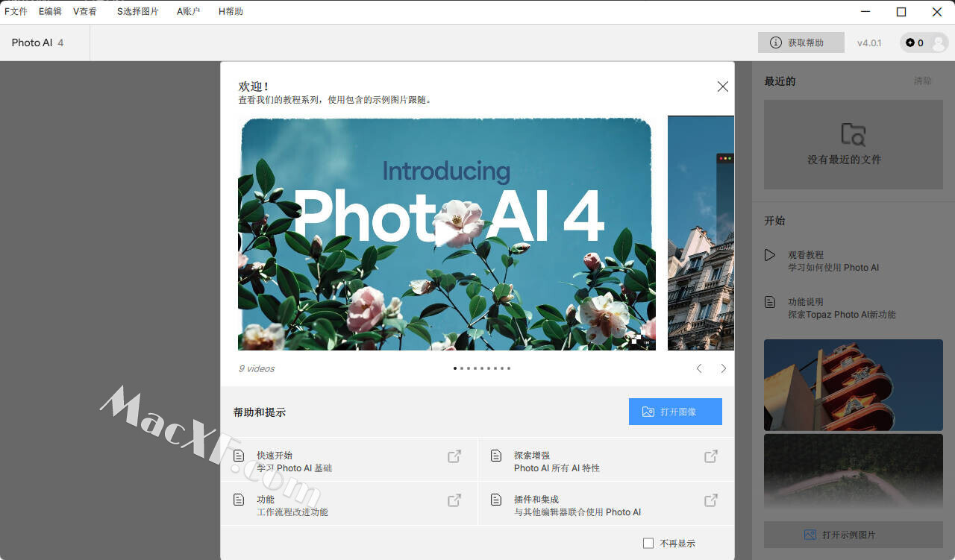Open the A账户 menu

[189, 11]
